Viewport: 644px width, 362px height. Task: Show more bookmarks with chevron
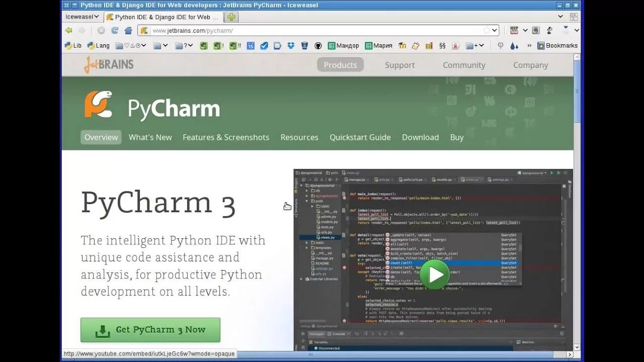point(529,45)
